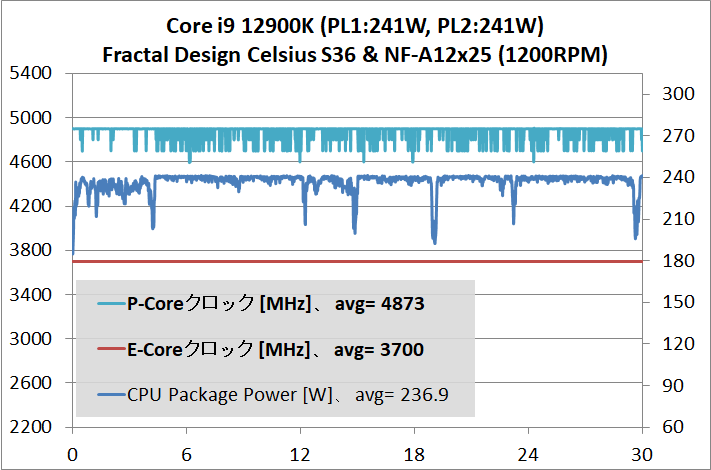
Task: Click right axis label 240
Action: (678, 177)
